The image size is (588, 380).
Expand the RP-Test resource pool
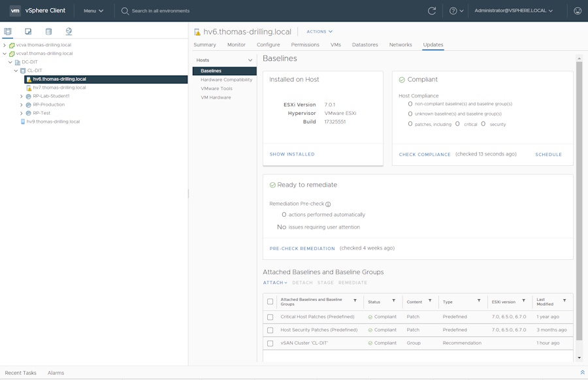pos(22,113)
